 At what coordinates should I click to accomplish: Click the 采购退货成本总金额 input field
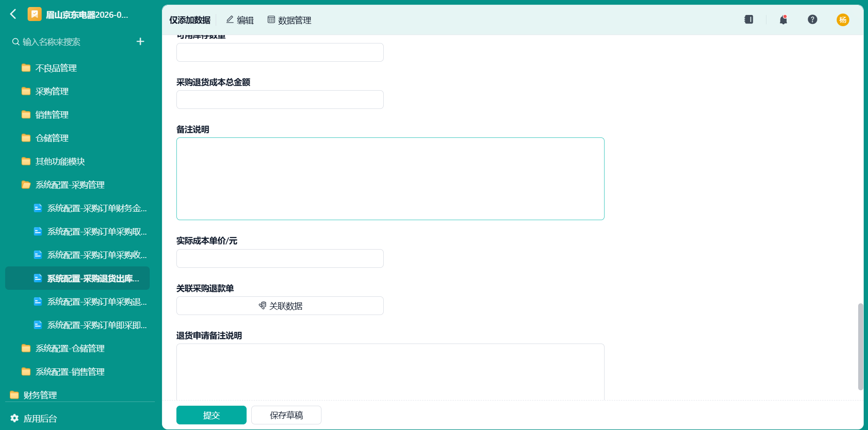coord(280,100)
